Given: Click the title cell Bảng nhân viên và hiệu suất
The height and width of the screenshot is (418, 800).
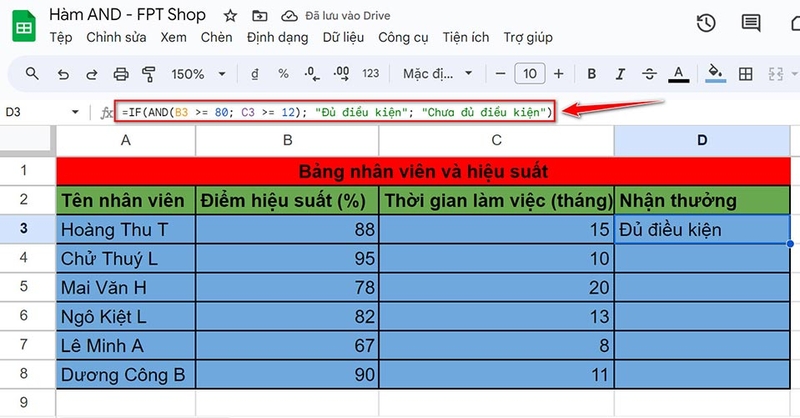Looking at the screenshot, I should pyautogui.click(x=423, y=171).
